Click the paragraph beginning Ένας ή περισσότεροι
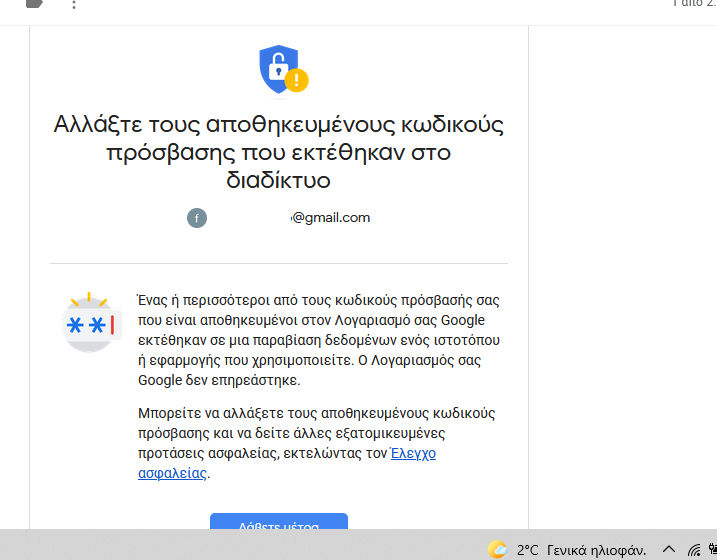The height and width of the screenshot is (560, 717). coord(319,340)
